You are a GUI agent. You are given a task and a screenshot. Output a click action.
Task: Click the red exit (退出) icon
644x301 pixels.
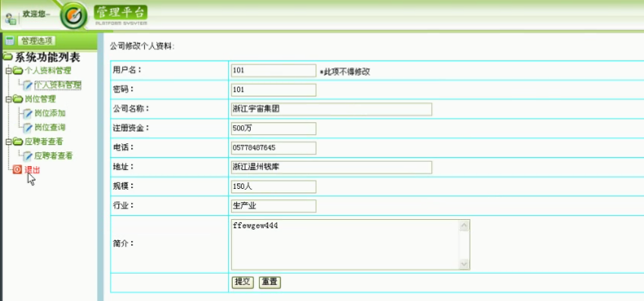17,169
